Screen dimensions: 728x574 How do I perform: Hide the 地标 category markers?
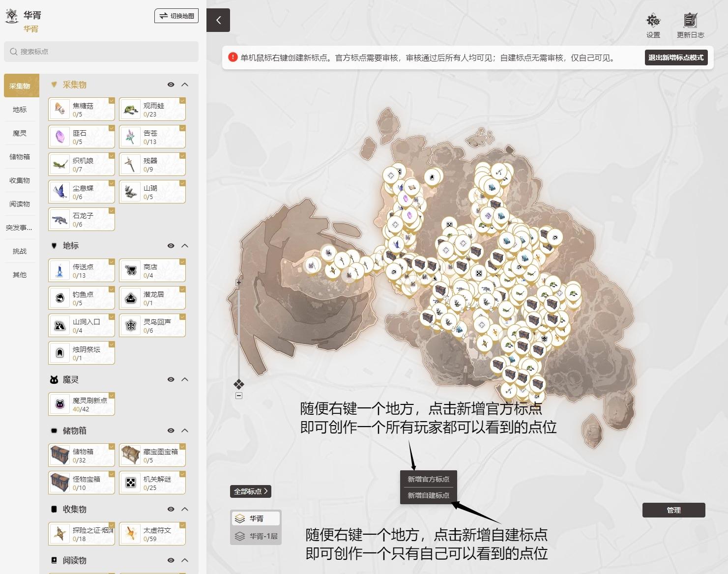pyautogui.click(x=171, y=246)
